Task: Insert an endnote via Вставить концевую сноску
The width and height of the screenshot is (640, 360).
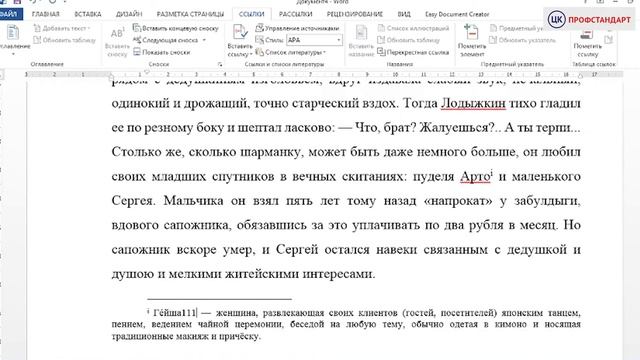Action: (176, 28)
